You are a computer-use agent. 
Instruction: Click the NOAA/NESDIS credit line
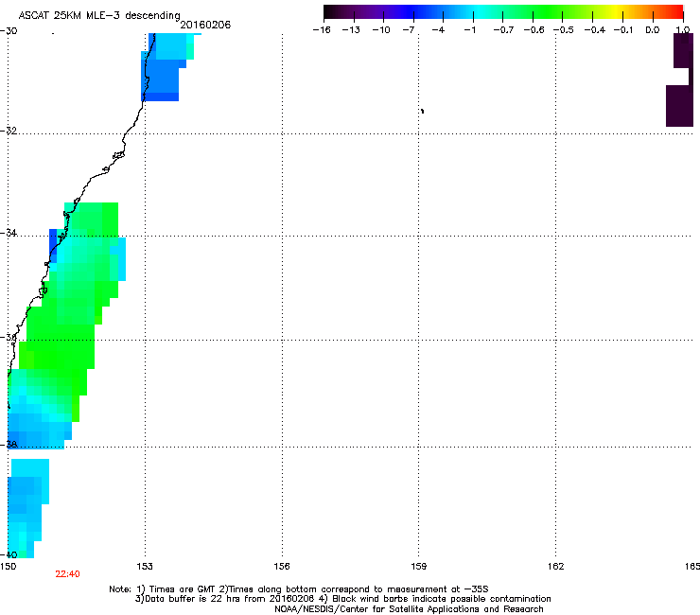(x=409, y=609)
